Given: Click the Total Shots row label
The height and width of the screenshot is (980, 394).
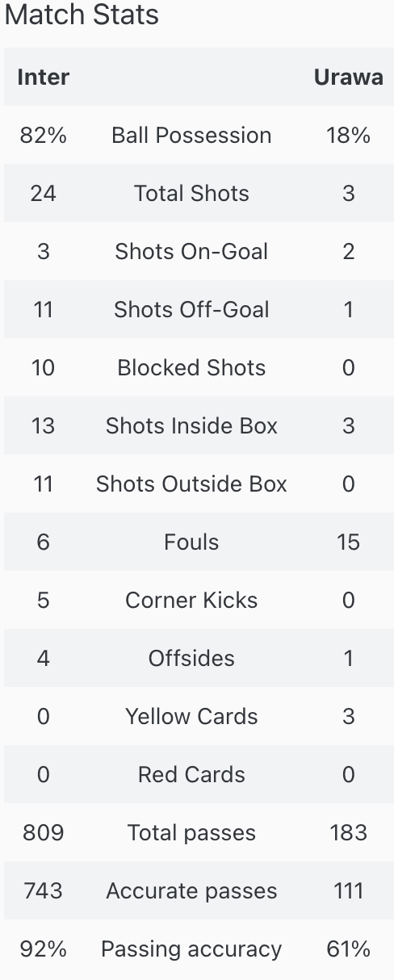Looking at the screenshot, I should coord(191,194).
